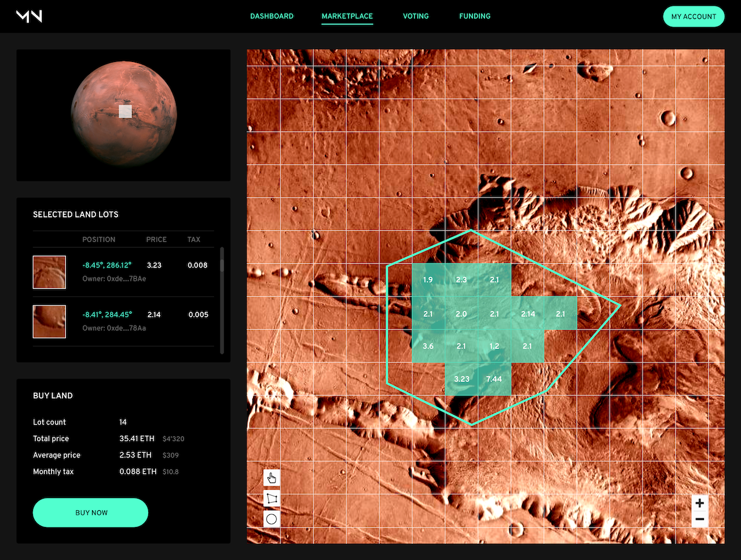Open MY ACCOUNT
Screen dimensions: 741x560
click(x=694, y=16)
